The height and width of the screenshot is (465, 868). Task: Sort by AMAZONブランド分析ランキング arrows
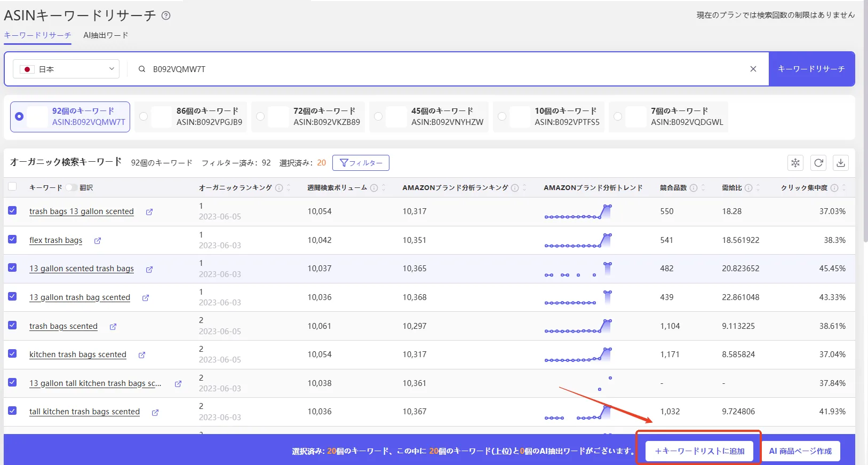point(524,188)
